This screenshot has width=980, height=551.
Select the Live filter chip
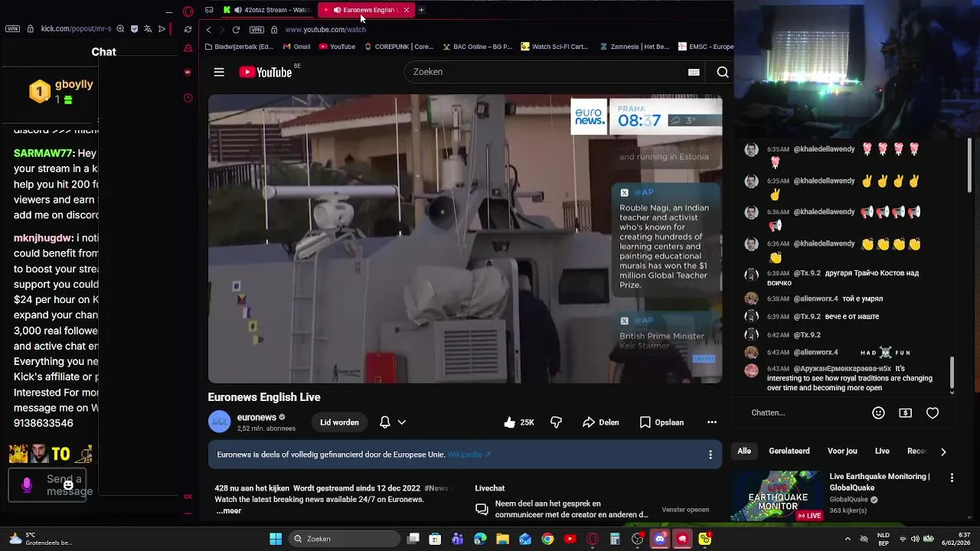tap(882, 452)
